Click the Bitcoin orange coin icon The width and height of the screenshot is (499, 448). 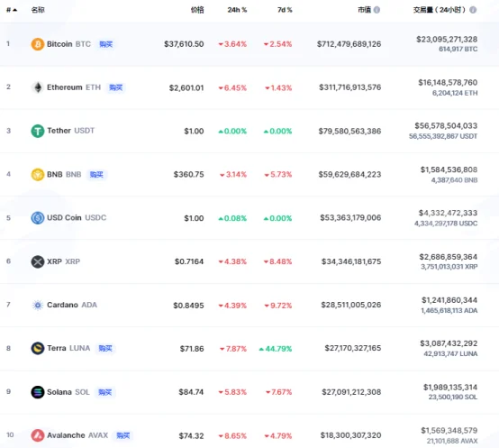(x=38, y=44)
